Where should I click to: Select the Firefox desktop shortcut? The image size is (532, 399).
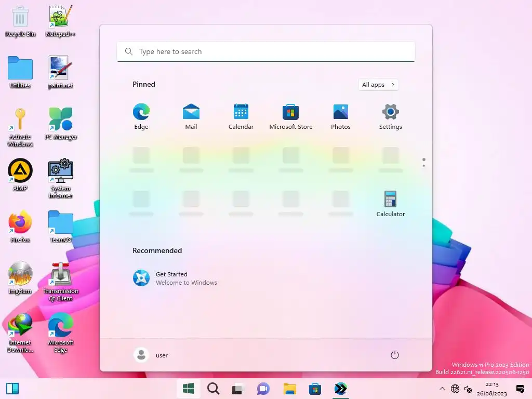coord(20,227)
